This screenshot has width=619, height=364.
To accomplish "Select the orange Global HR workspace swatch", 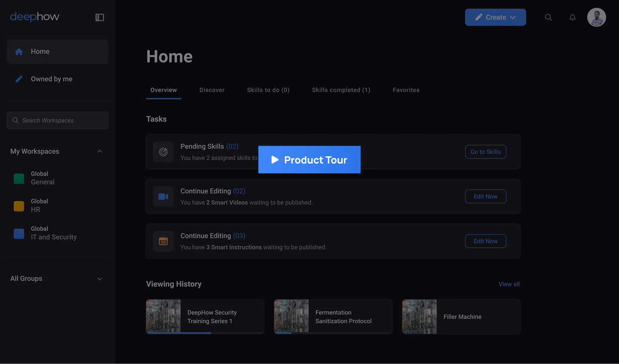I will pyautogui.click(x=19, y=206).
